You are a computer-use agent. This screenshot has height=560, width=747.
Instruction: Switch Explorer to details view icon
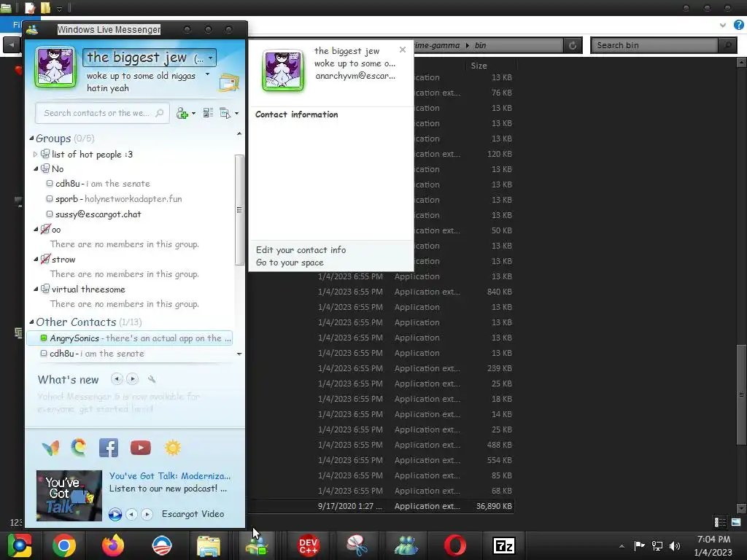(x=720, y=522)
